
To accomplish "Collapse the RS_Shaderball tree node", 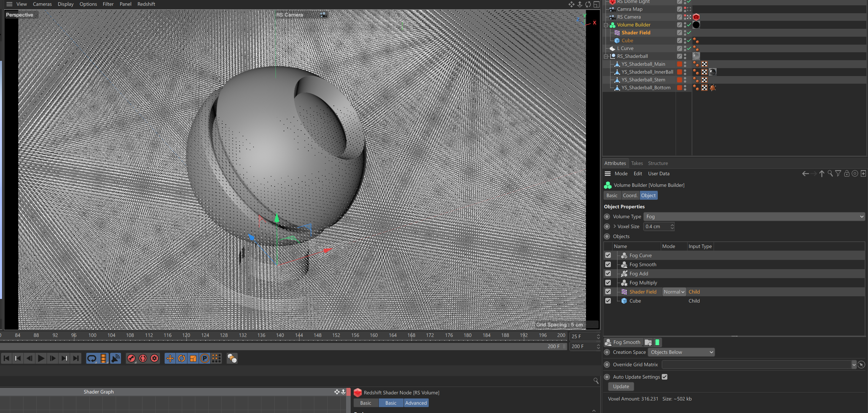I will click(606, 56).
